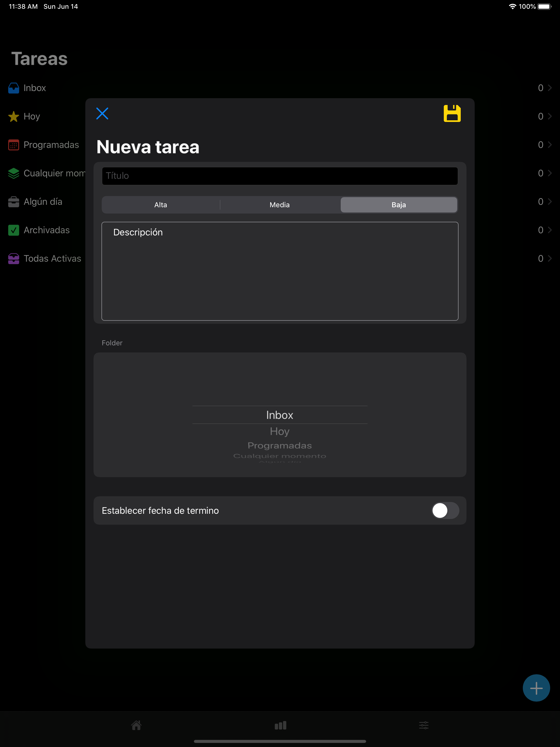The width and height of the screenshot is (560, 747).
Task: Select Alta priority
Action: (x=161, y=205)
